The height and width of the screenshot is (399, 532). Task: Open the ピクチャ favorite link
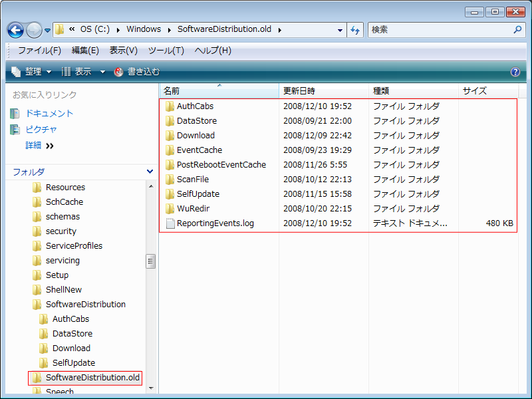[x=41, y=129]
